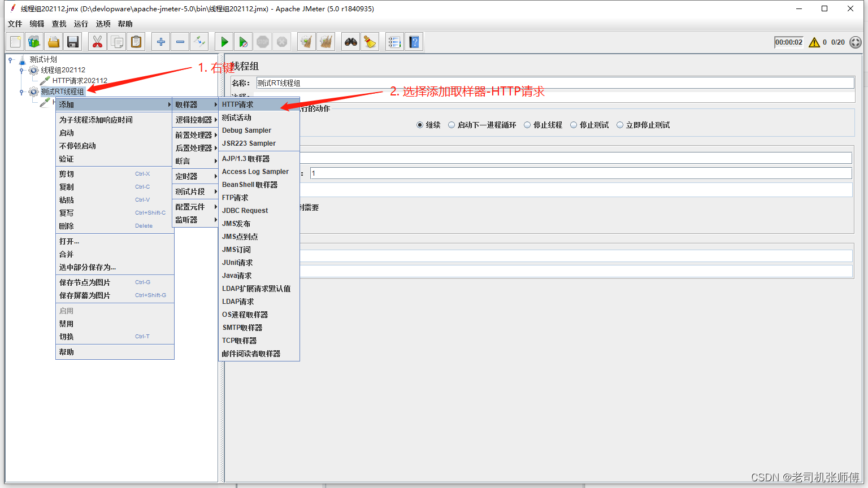Expand the 监听器 submenu

196,220
